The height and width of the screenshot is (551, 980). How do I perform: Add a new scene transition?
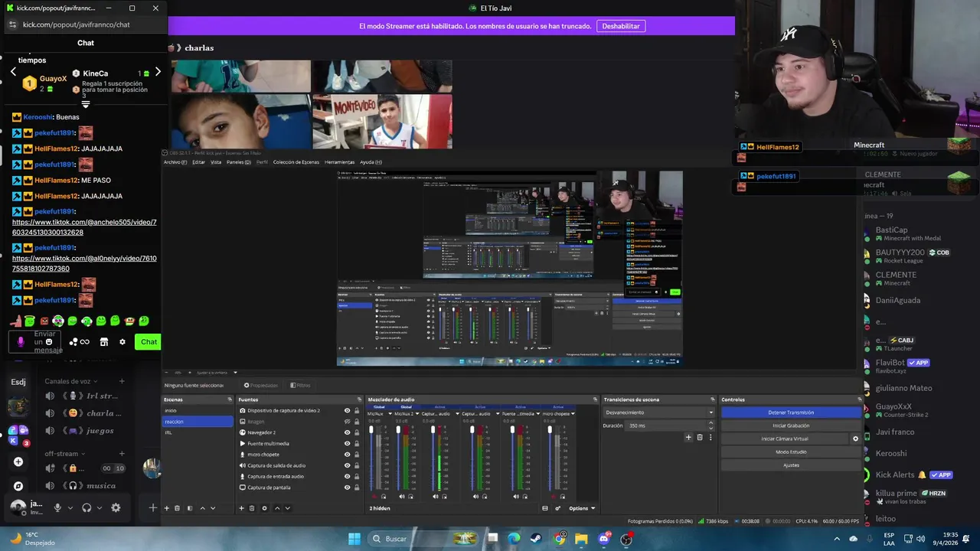(688, 438)
